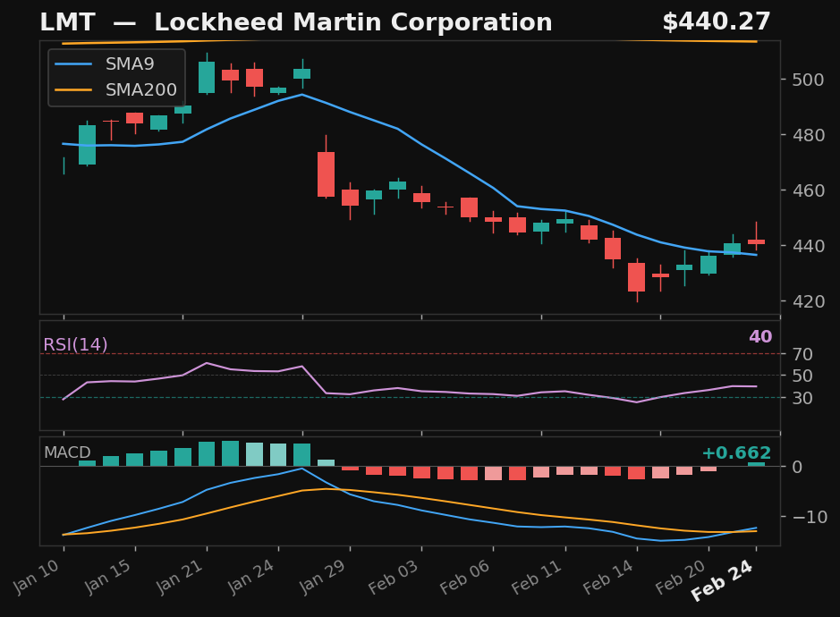Viewport: 840px width, 617px height.
Task: Click the 480 price axis label
Action: [x=809, y=136]
